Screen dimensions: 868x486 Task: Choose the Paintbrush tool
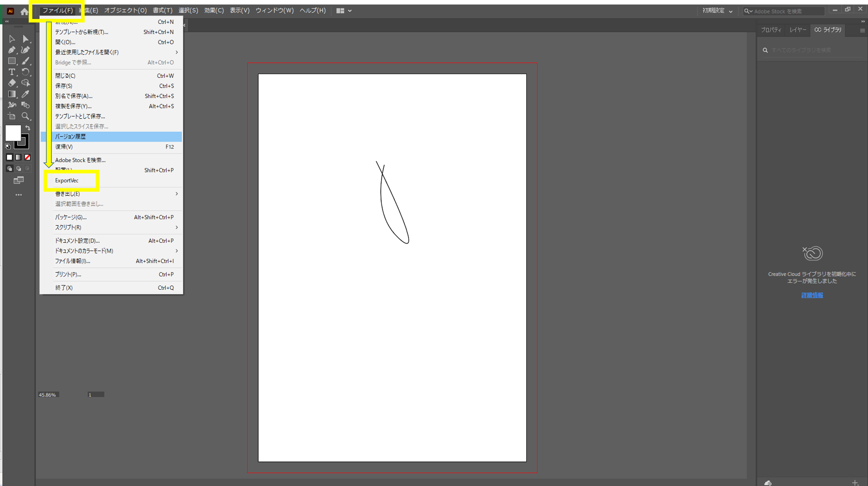[25, 61]
